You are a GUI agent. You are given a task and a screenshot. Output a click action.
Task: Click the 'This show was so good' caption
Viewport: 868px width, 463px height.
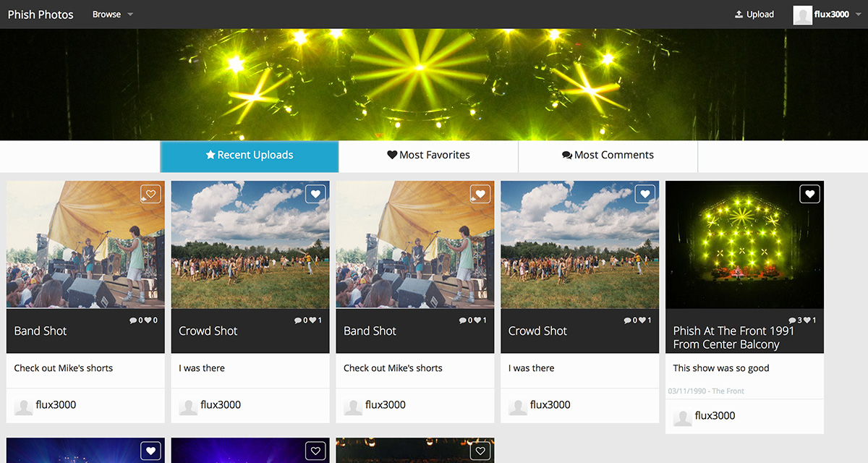pyautogui.click(x=721, y=368)
